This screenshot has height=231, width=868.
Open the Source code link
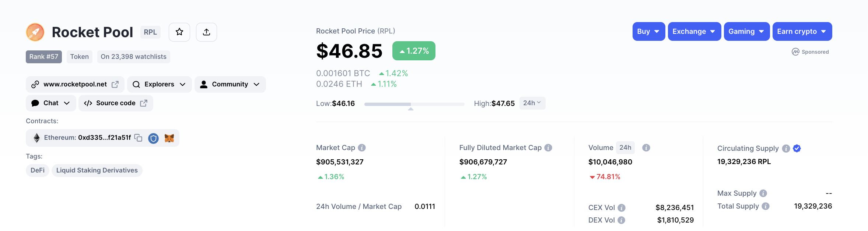116,103
